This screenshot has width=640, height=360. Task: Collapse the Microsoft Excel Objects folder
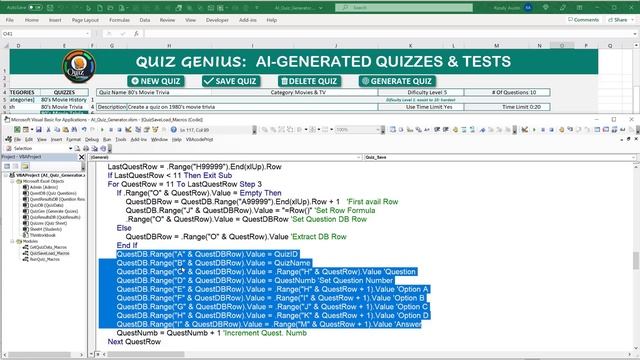(x=13, y=181)
